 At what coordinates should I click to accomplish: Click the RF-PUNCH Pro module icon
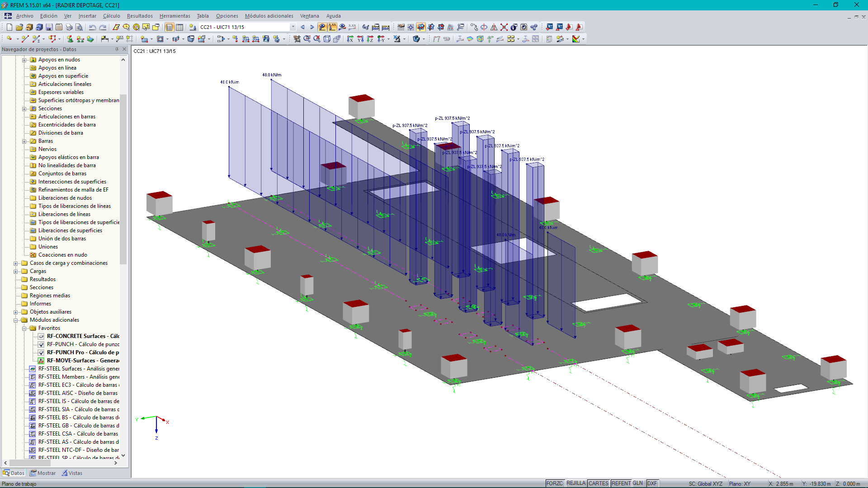(41, 352)
